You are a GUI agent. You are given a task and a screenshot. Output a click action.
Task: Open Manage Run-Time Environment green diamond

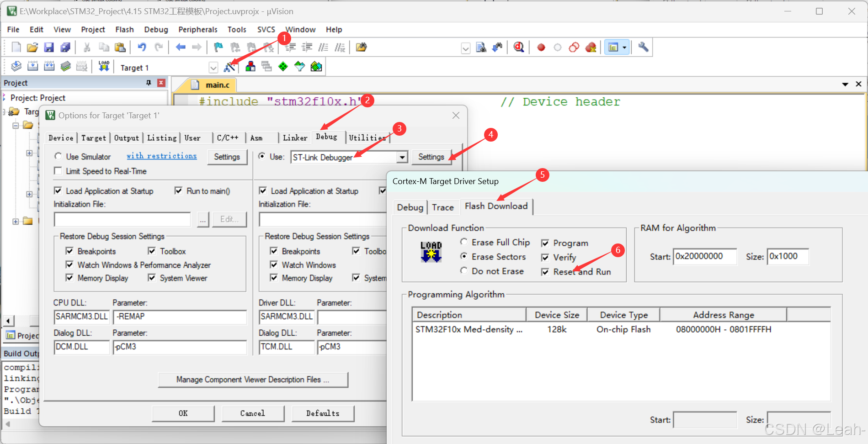point(283,67)
